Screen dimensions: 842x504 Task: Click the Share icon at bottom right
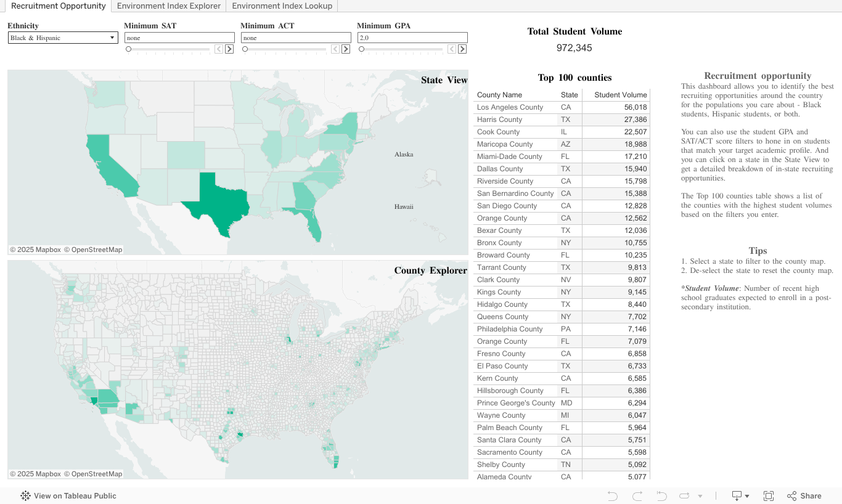click(x=804, y=496)
